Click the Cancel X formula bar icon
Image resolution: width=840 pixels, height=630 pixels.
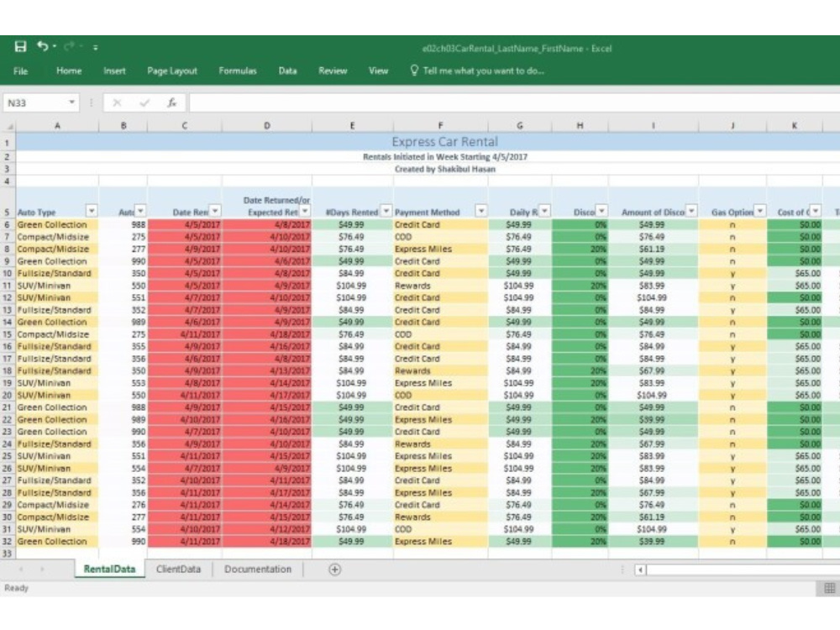tap(118, 102)
